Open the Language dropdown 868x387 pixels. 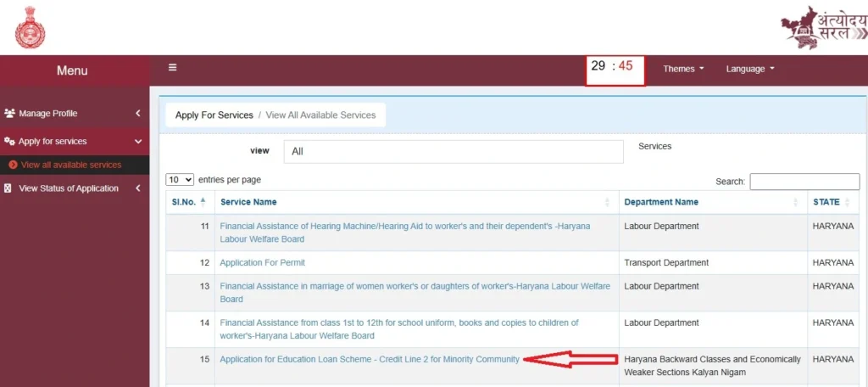[x=750, y=69]
